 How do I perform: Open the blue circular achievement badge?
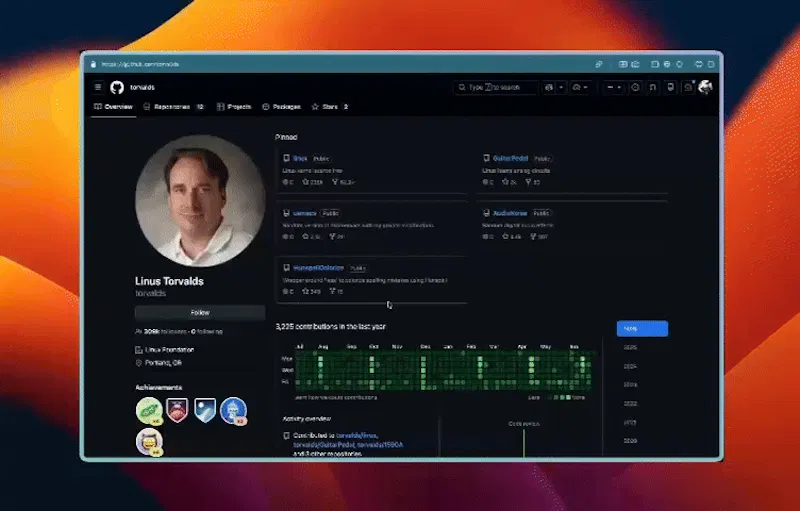[x=233, y=411]
